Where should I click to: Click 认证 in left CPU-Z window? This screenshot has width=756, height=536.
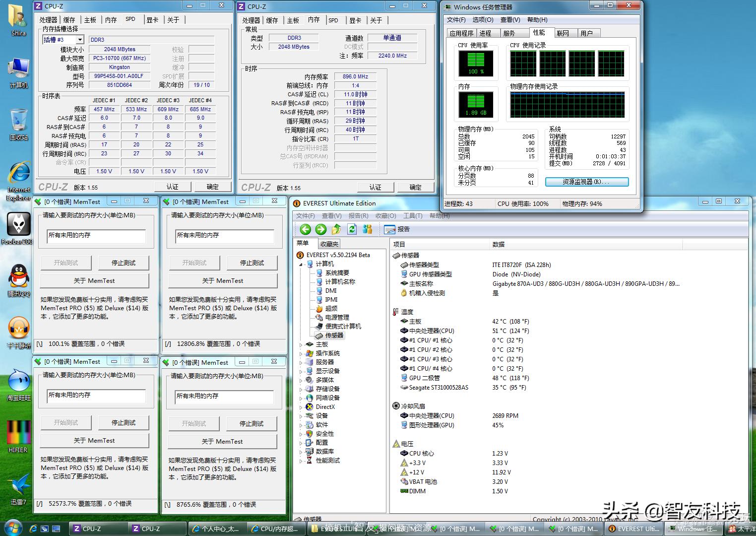[173, 187]
